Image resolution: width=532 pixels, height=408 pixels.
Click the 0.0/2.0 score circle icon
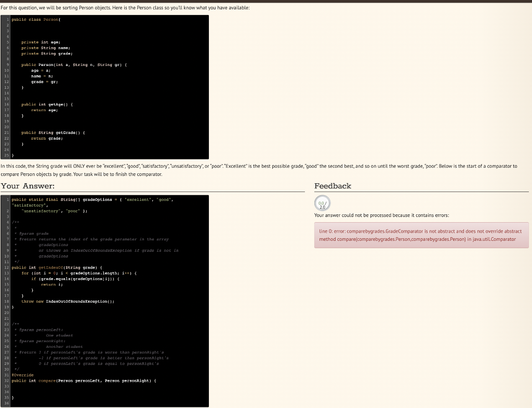point(322,203)
